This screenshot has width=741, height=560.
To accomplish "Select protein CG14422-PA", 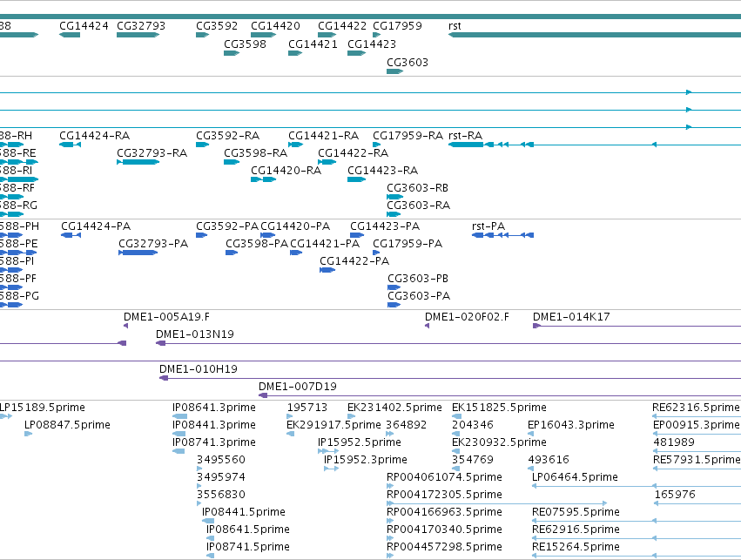I will point(354,261).
